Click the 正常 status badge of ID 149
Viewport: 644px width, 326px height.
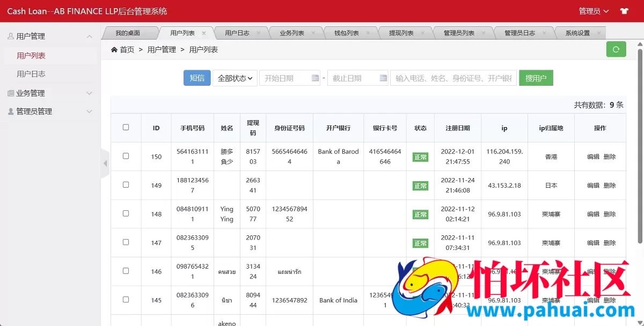(420, 186)
